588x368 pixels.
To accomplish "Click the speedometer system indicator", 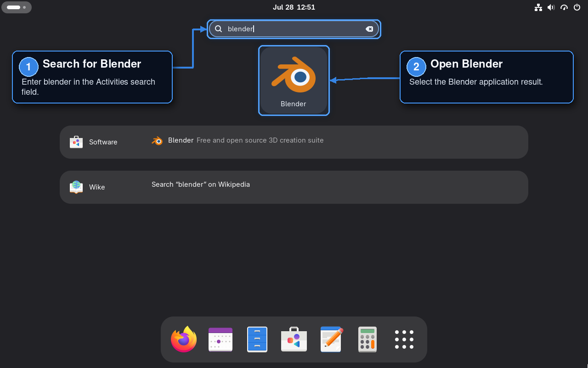I will tap(564, 7).
